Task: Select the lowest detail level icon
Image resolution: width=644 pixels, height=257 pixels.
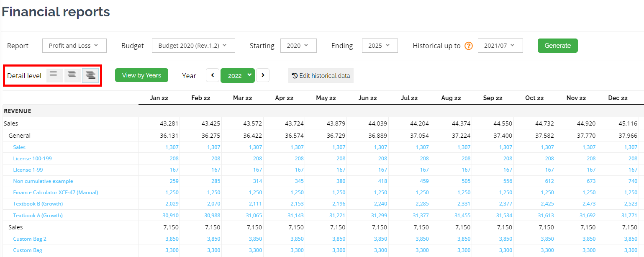Action: (x=54, y=75)
